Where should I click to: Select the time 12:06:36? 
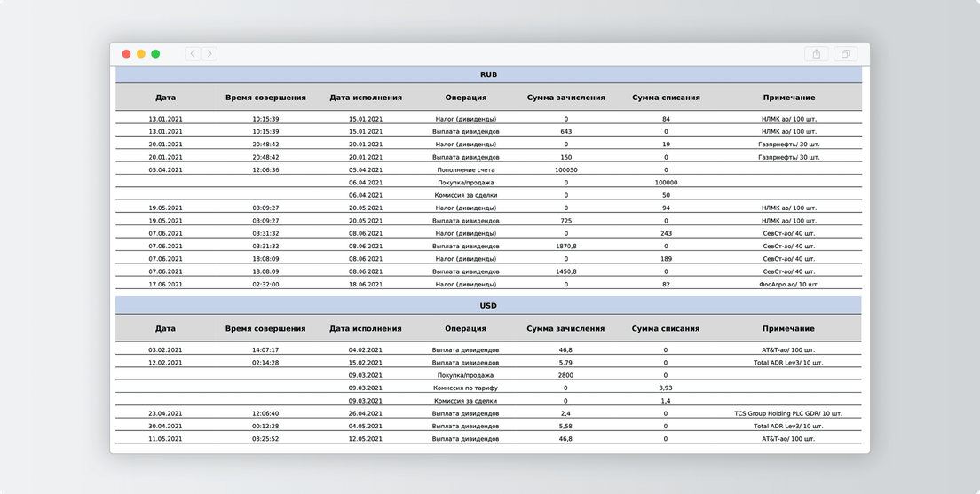[x=265, y=170]
